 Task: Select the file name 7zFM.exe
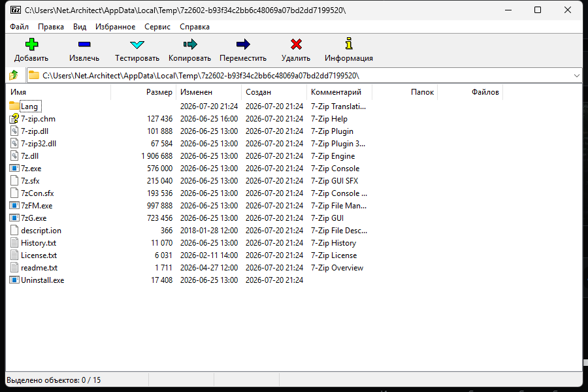coord(37,206)
